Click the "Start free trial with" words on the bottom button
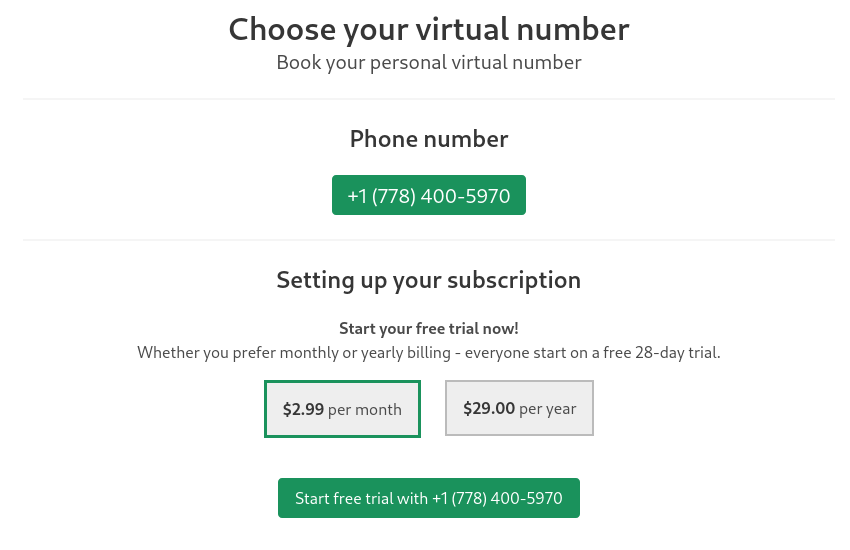 point(361,498)
